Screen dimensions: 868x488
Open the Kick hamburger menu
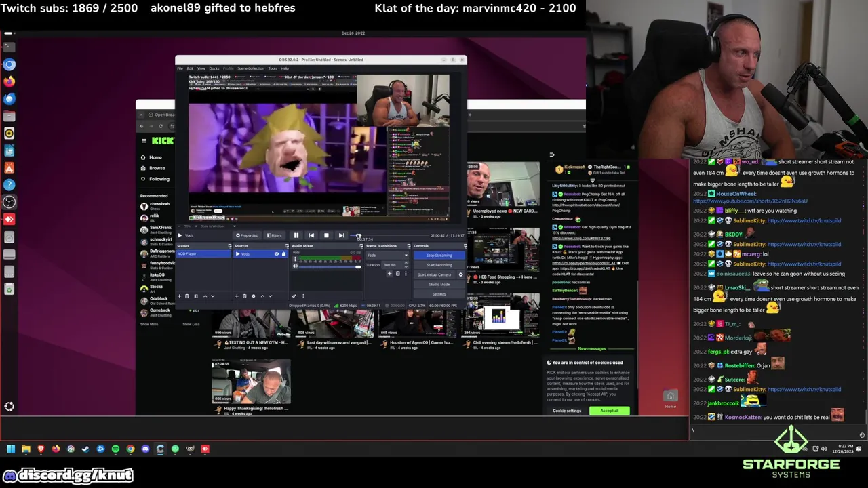[x=144, y=140]
